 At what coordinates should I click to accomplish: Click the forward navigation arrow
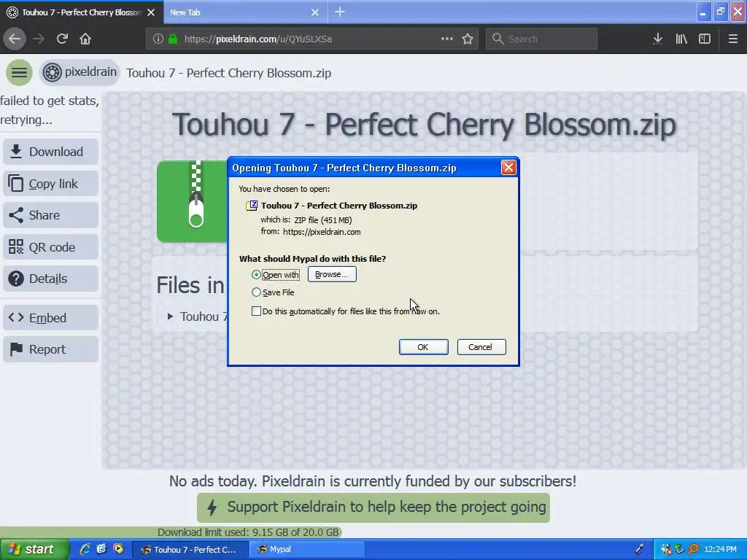click(39, 39)
